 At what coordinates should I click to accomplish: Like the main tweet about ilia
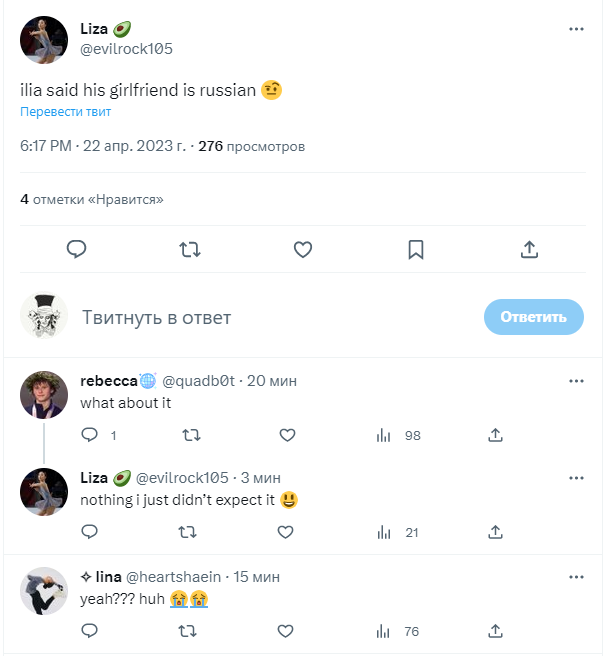point(303,249)
